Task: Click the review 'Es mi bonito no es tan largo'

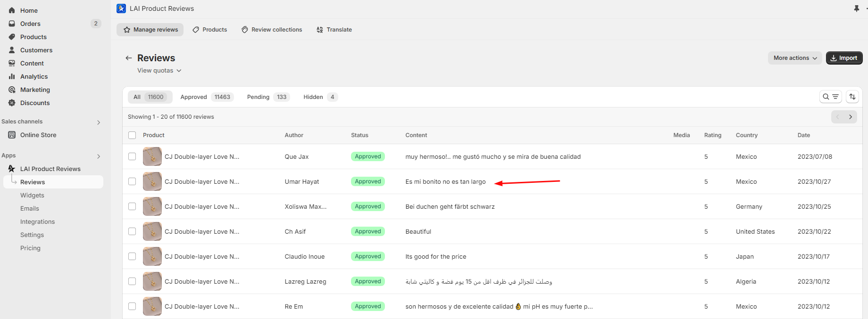Action: click(446, 182)
